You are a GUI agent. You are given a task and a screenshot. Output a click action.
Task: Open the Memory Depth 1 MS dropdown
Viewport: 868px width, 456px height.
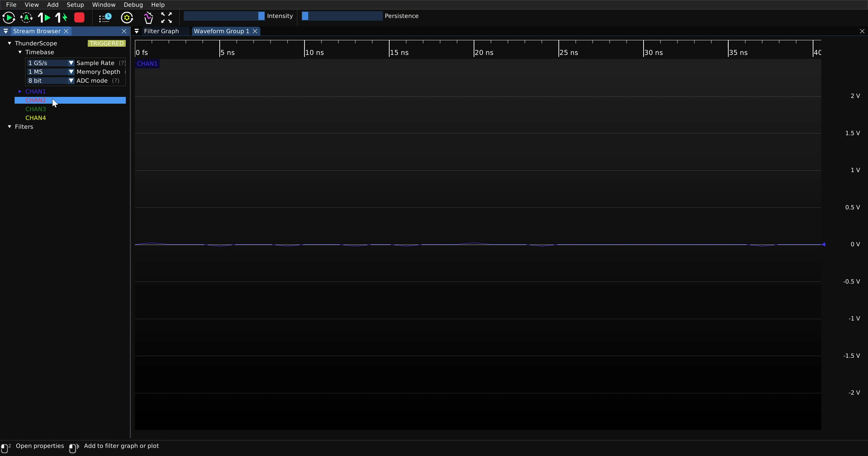point(51,72)
